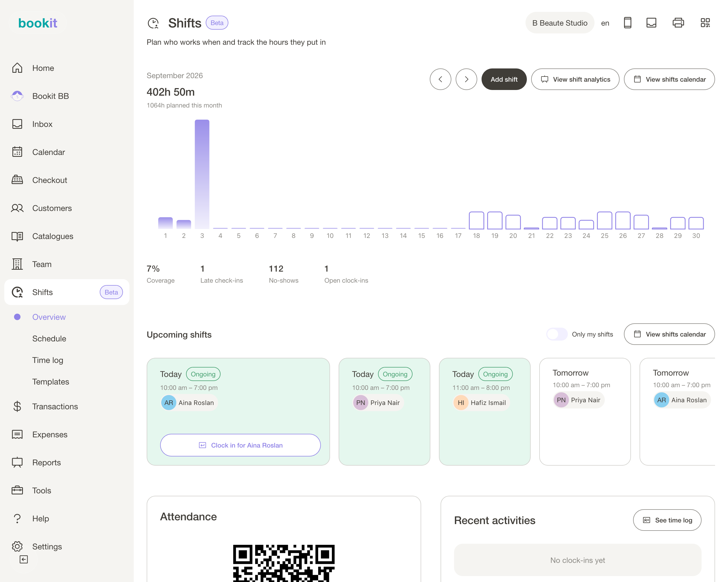Image resolution: width=728 pixels, height=582 pixels.
Task: Open the Bookit BB avatar icon
Action: [x=17, y=96]
